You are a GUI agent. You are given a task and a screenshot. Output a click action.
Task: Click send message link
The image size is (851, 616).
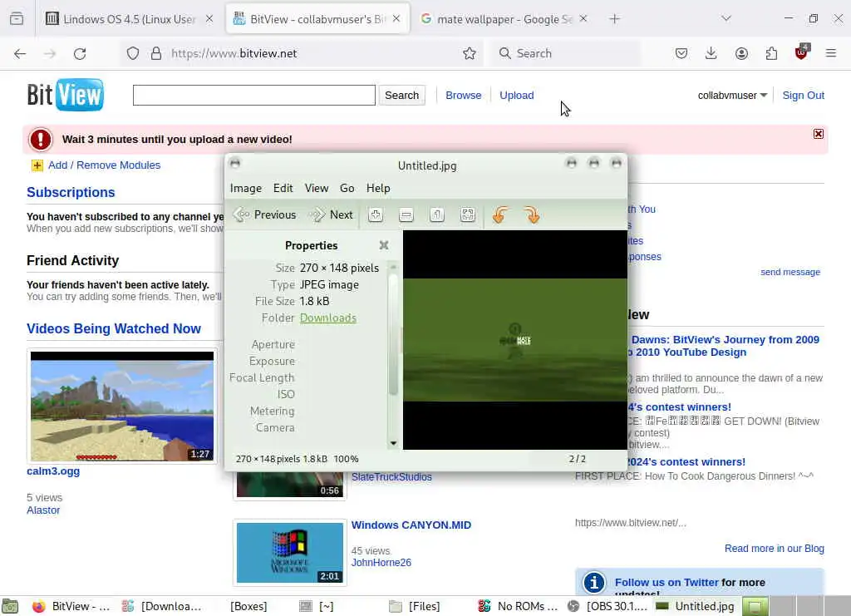790,272
